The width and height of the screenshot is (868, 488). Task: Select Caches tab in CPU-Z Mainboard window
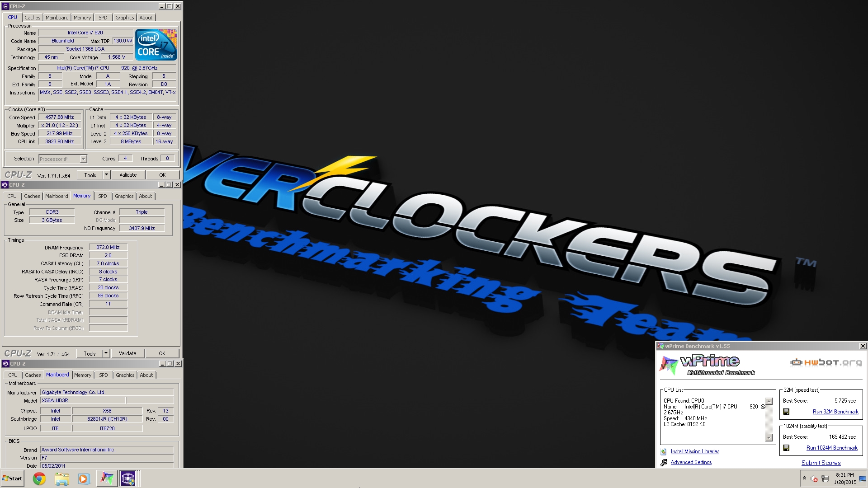coord(33,375)
